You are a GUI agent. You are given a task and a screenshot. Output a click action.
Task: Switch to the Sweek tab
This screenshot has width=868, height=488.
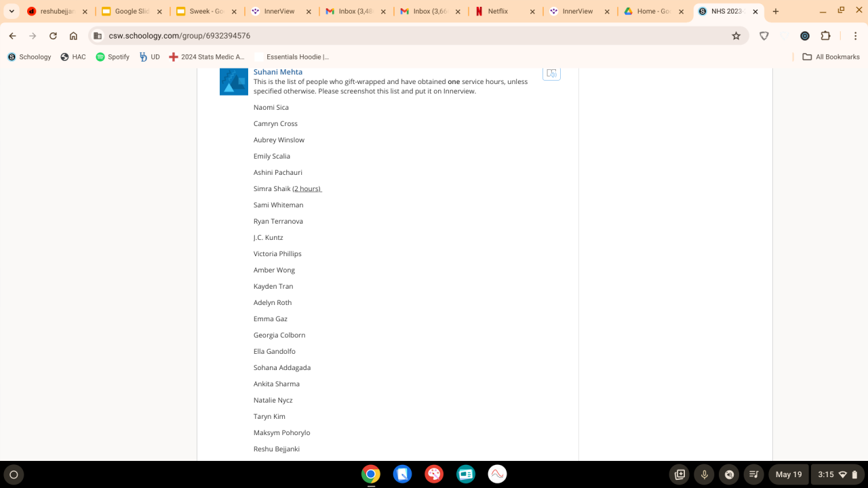(206, 12)
